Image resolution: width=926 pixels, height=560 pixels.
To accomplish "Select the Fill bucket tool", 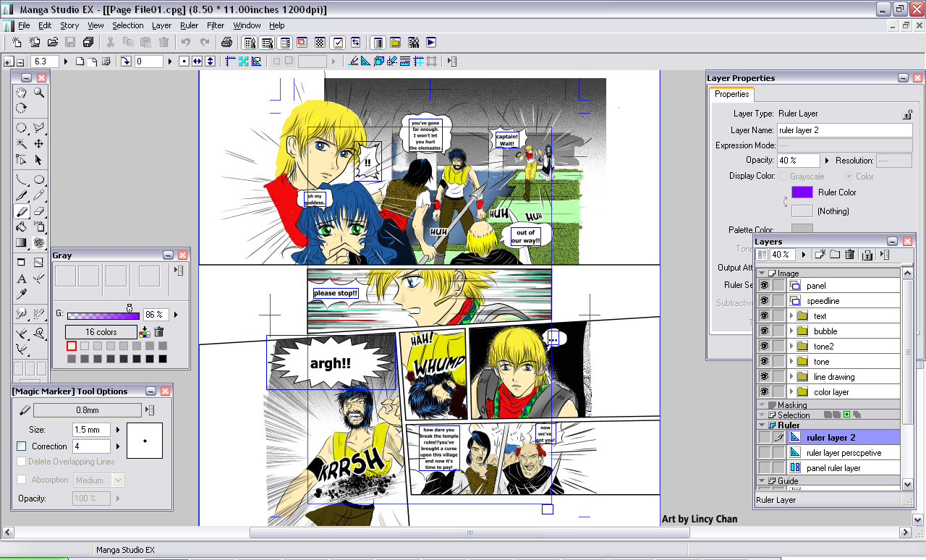I will (22, 227).
